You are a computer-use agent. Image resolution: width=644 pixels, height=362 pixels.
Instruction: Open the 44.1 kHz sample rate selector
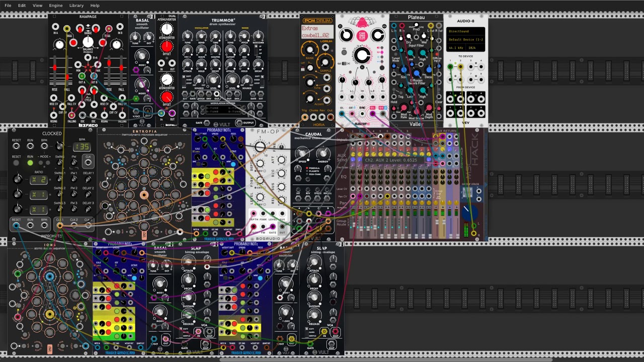(455, 47)
